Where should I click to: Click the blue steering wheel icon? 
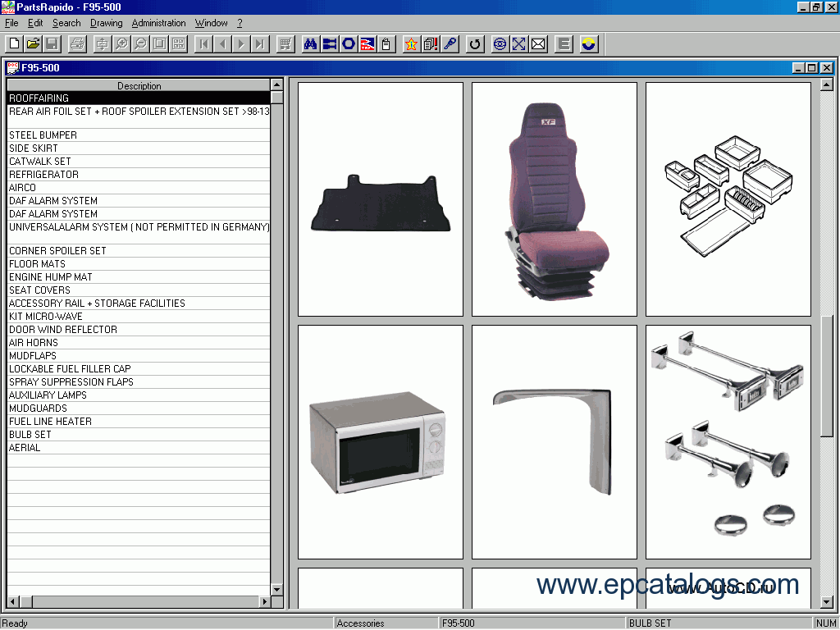tap(500, 44)
